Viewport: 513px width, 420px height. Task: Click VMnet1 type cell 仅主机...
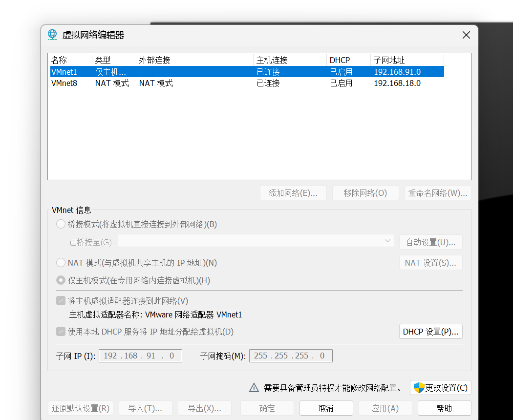point(110,72)
